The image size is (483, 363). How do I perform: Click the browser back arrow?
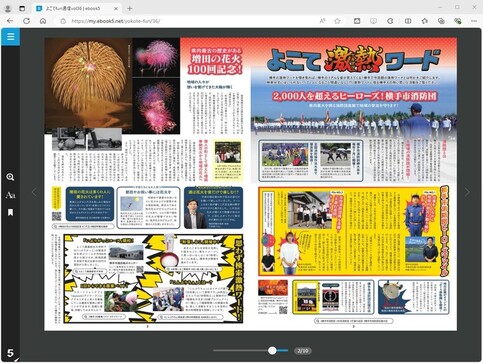(x=10, y=21)
